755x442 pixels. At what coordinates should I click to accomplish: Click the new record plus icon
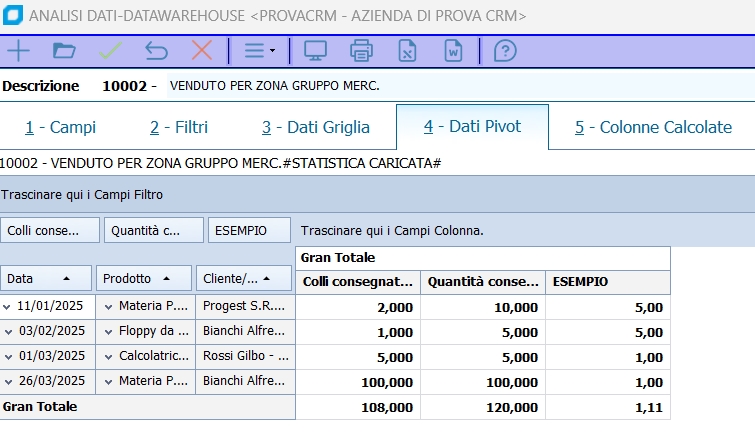point(18,50)
